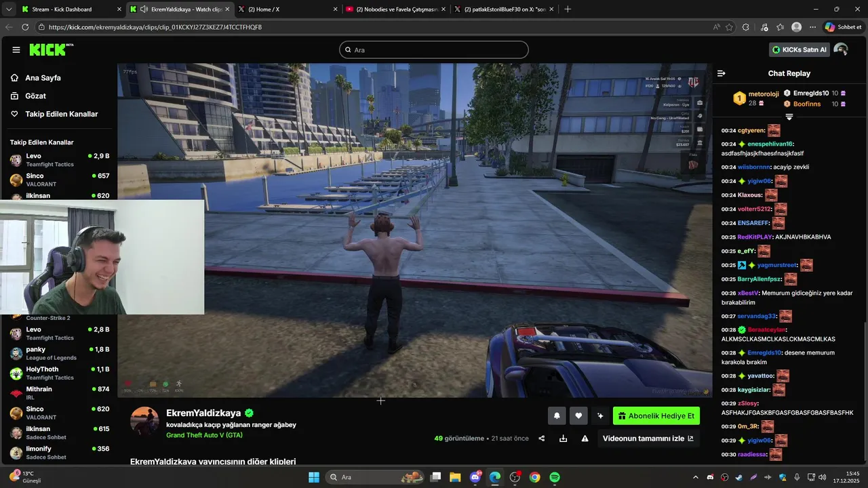Reload the page in the browser
Screen dimensions: 868x488
coord(25,27)
